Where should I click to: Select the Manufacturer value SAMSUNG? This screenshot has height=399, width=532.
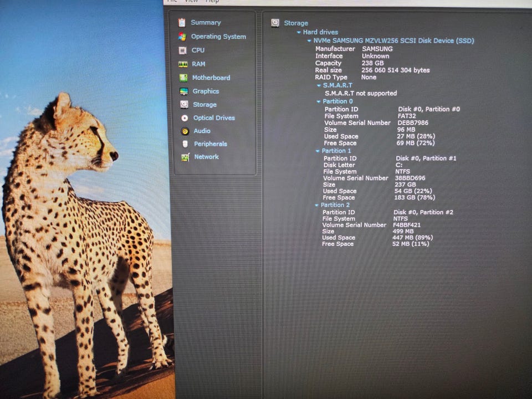(x=377, y=49)
